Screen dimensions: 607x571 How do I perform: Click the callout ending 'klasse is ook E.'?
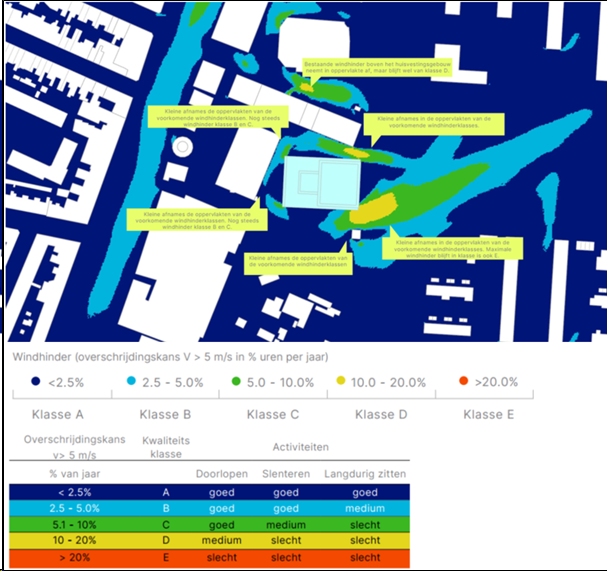pyautogui.click(x=453, y=249)
